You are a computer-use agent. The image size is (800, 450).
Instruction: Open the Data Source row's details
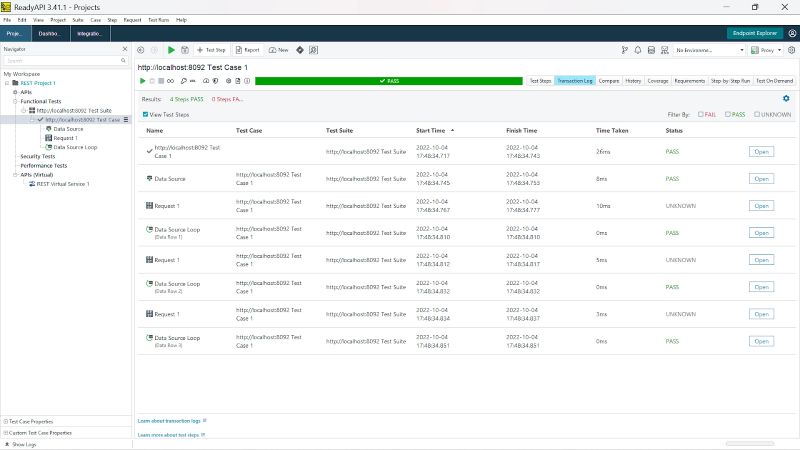tap(761, 179)
